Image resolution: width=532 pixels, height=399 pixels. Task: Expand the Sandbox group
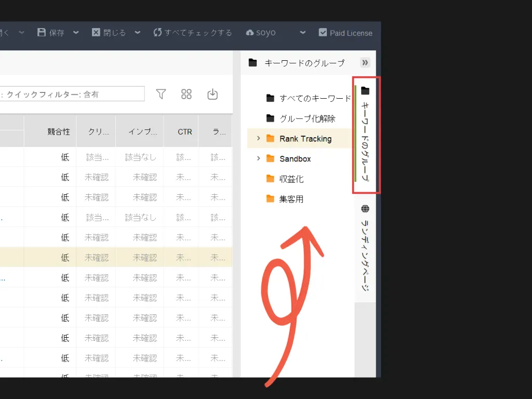258,158
